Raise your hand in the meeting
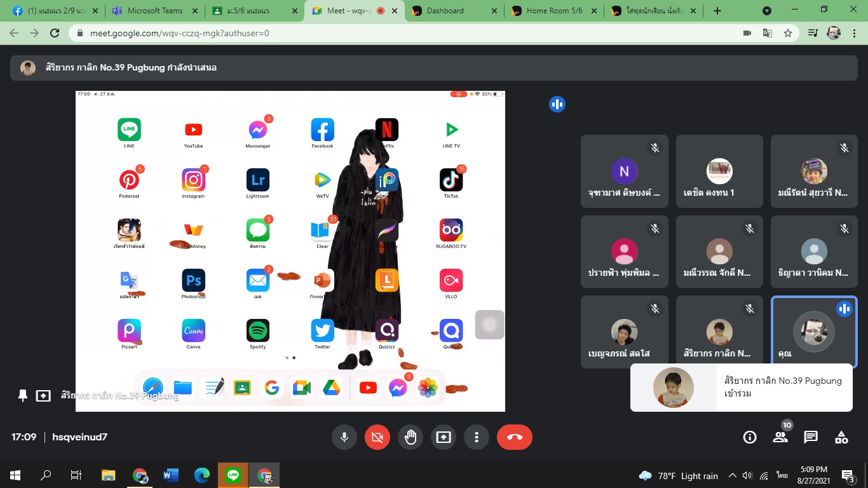868x488 pixels. (x=410, y=437)
